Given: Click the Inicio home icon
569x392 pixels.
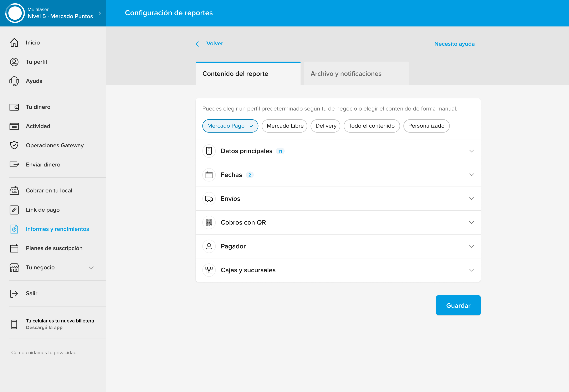Looking at the screenshot, I should 14,42.
